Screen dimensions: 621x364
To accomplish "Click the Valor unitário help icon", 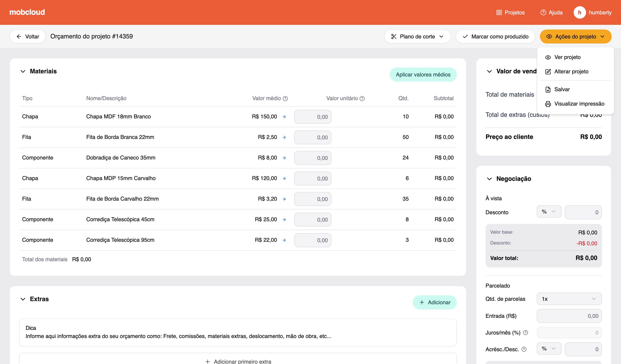I will 362,98.
